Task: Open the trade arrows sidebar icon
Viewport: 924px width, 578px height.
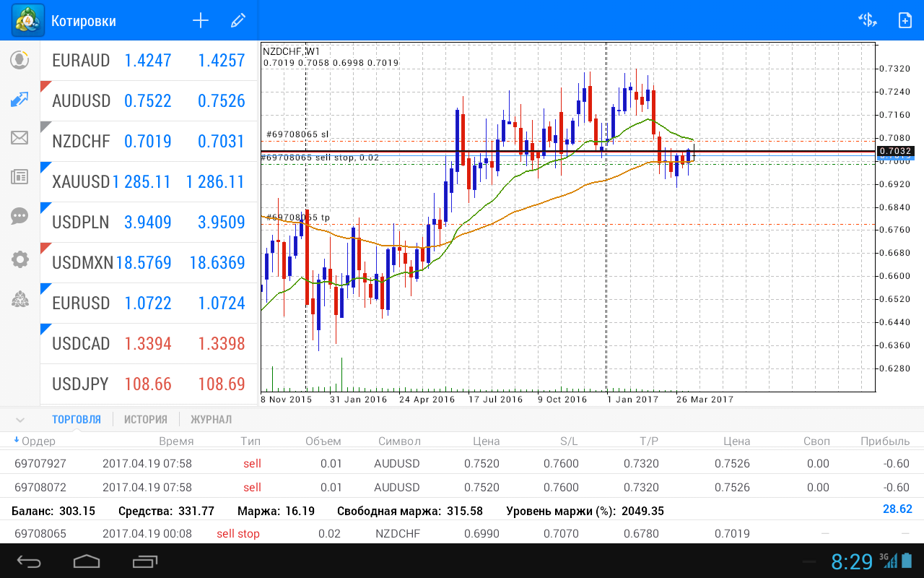Action: (20, 100)
